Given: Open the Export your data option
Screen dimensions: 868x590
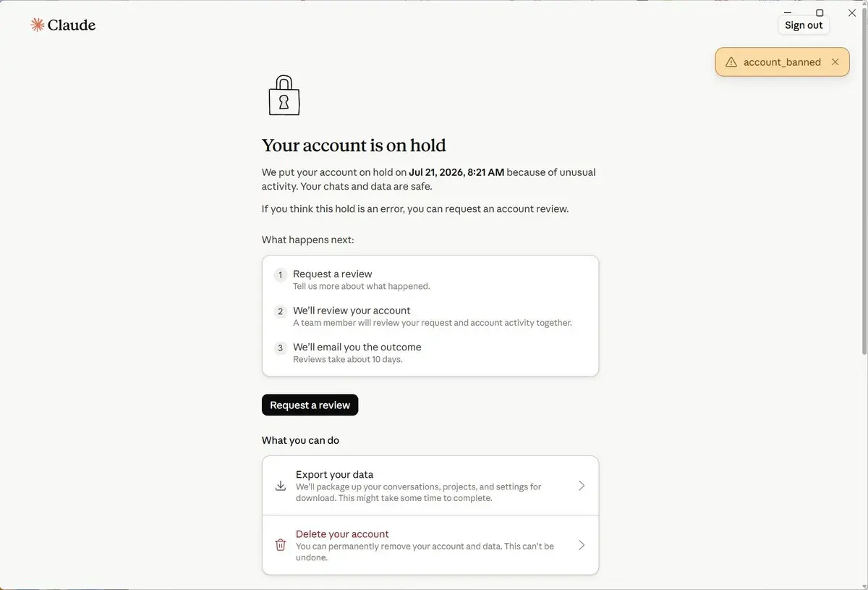Looking at the screenshot, I should click(430, 486).
